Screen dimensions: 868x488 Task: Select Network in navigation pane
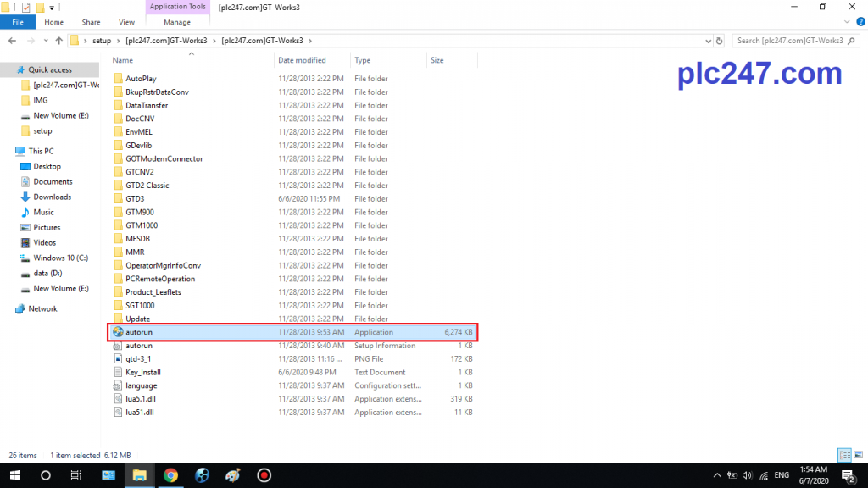(42, 308)
